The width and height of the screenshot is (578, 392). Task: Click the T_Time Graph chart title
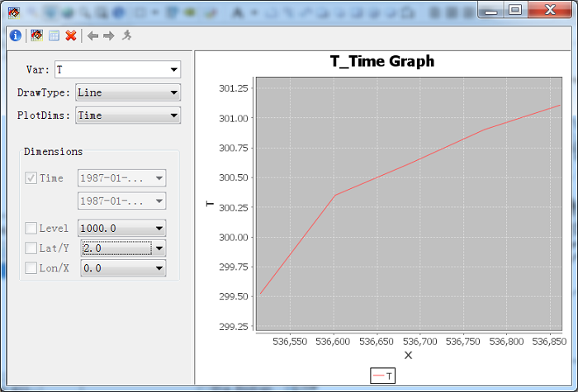pyautogui.click(x=382, y=61)
